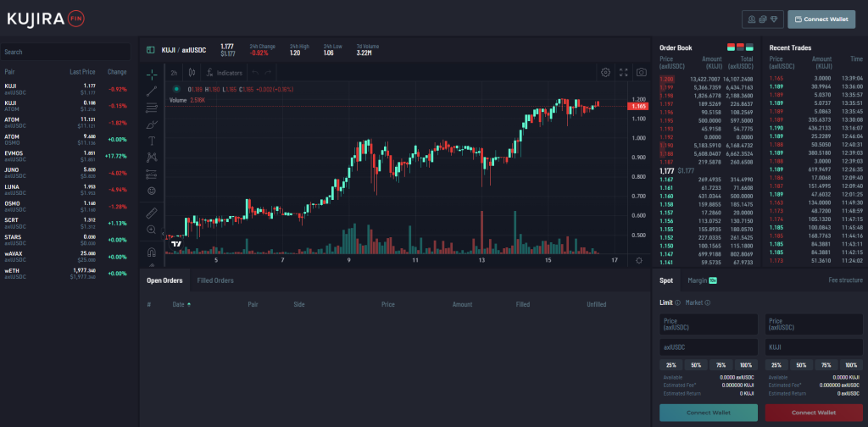
Task: Click the sell KUJI amount input field
Action: click(x=813, y=347)
